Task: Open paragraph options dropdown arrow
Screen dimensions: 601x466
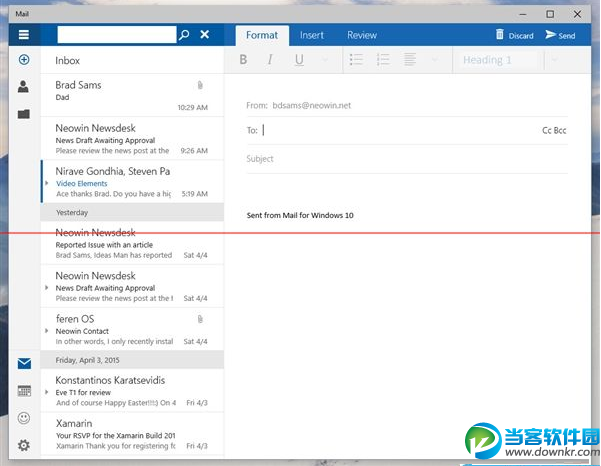Action: pyautogui.click(x=435, y=60)
